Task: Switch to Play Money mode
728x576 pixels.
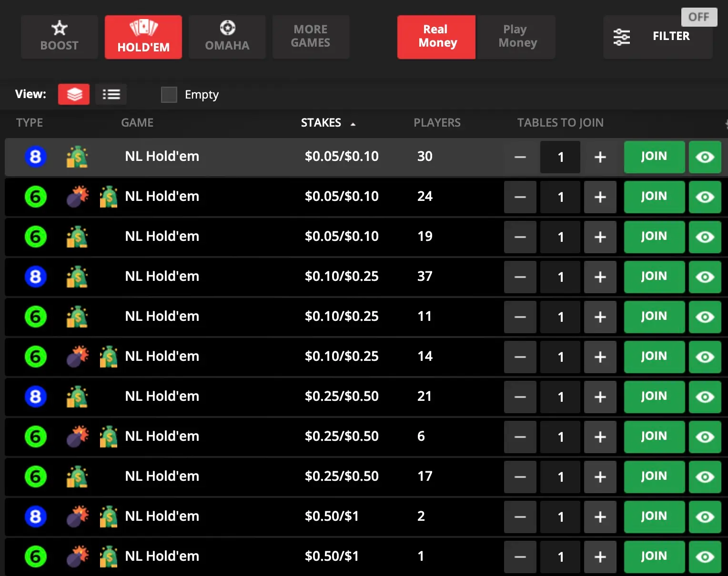Action: click(x=516, y=37)
